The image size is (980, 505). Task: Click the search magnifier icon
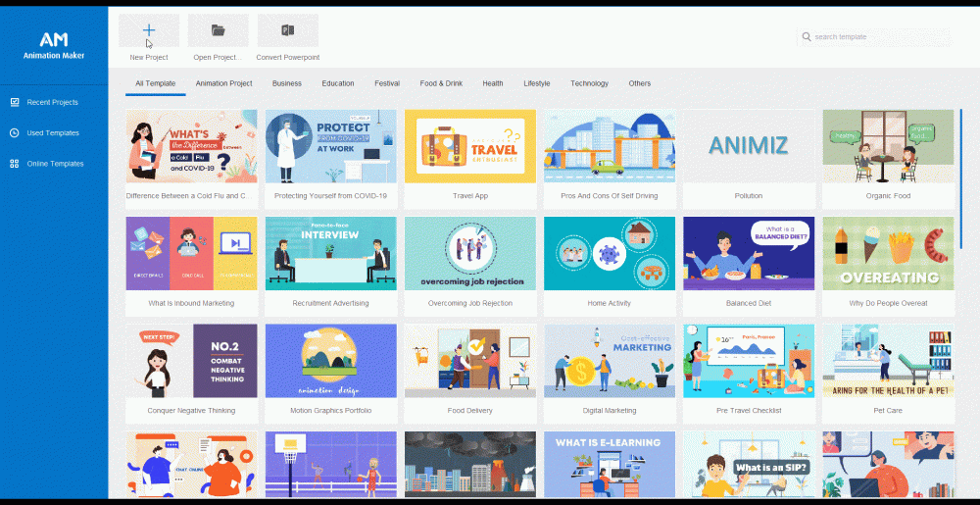point(807,37)
